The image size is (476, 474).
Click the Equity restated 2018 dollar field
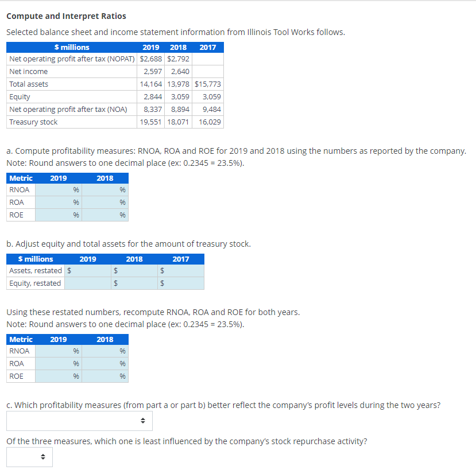(133, 283)
